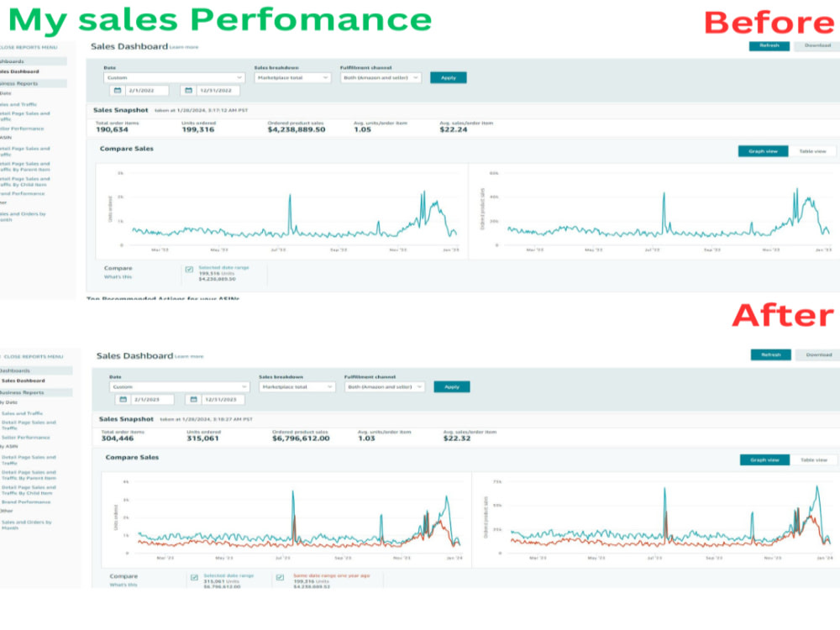
Task: Open Fulfillment channel dropdown in After dashboard
Action: [x=385, y=386]
